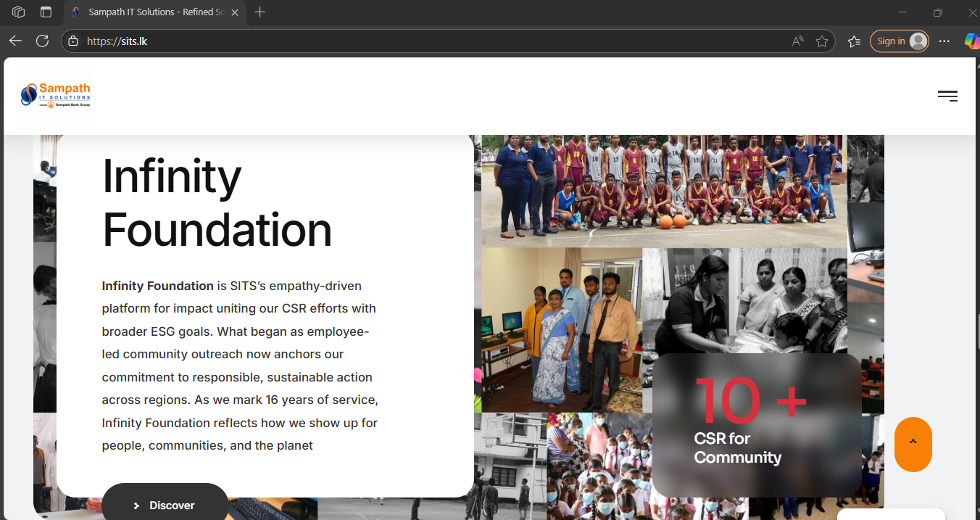Click the masked schoolchildren photo
This screenshot has width=980, height=520.
coord(599,466)
